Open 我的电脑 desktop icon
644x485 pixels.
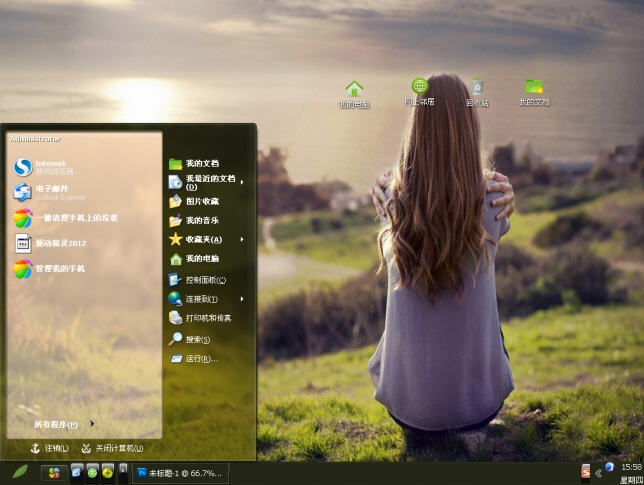click(x=354, y=93)
